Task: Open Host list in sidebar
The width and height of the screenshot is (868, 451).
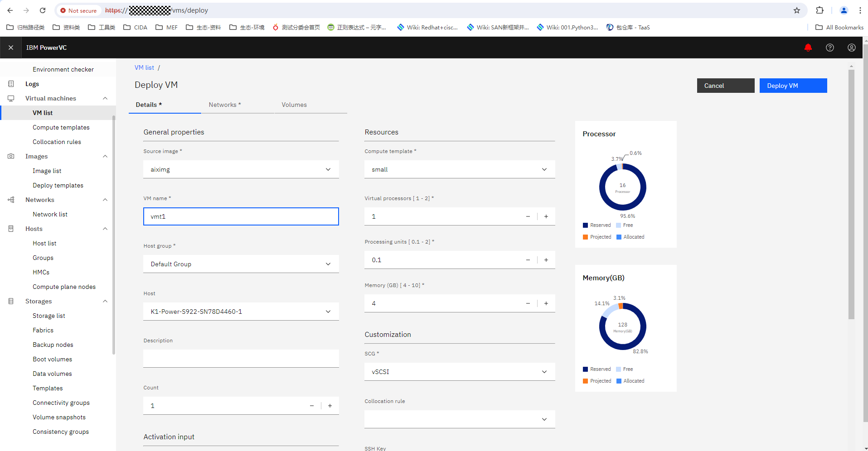Action: (44, 243)
